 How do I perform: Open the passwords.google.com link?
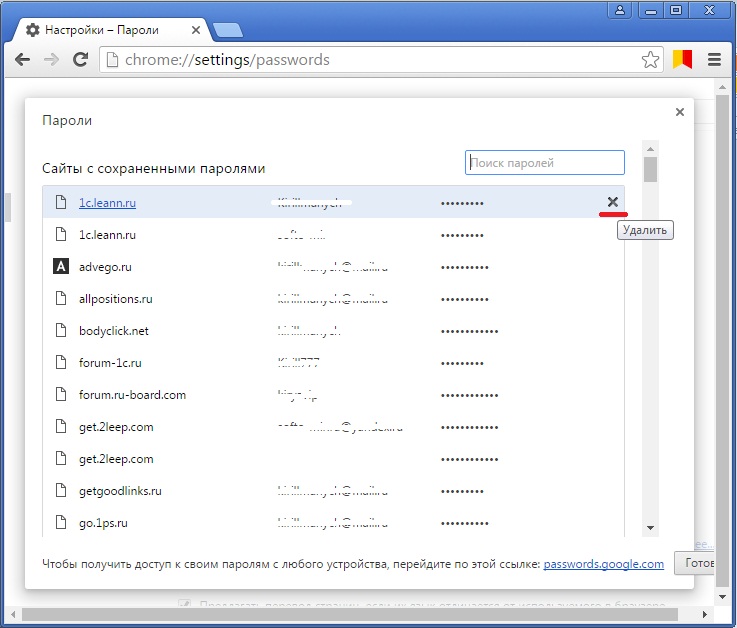point(603,564)
